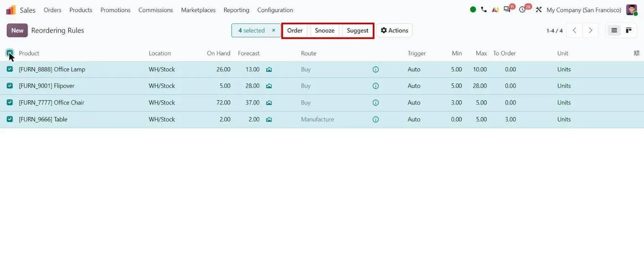Click the Snooze button
644x268 pixels.
(325, 31)
